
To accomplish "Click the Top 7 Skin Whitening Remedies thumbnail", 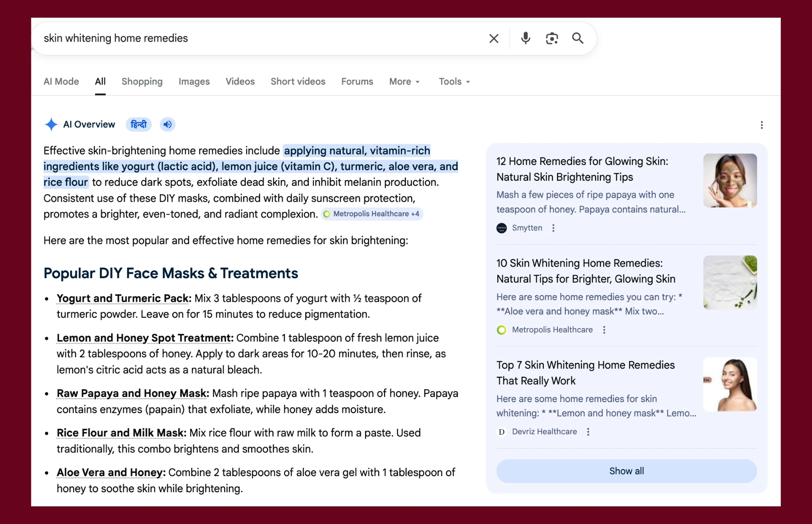I will tap(730, 384).
